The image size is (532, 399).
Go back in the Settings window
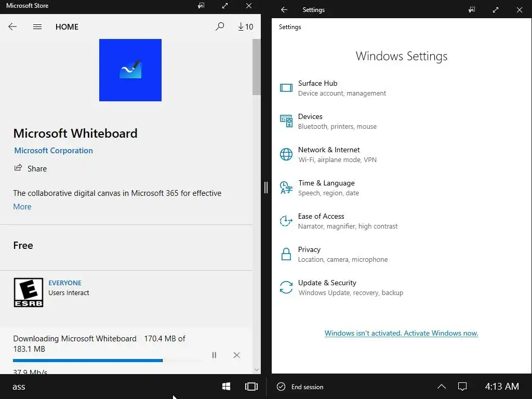[284, 10]
